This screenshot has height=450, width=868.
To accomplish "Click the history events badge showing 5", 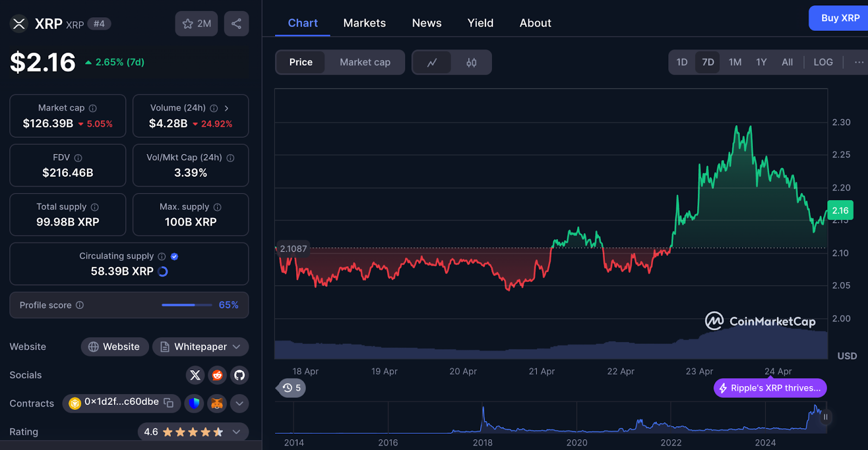I will [292, 388].
